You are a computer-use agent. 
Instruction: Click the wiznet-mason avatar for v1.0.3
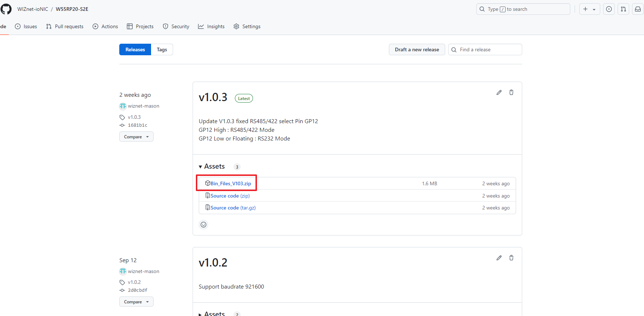point(123,106)
